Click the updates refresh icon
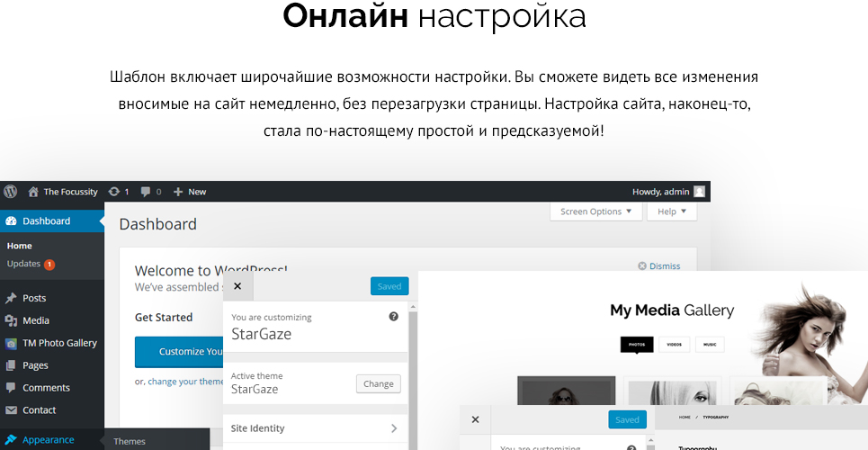This screenshot has width=868, height=450. [x=114, y=192]
